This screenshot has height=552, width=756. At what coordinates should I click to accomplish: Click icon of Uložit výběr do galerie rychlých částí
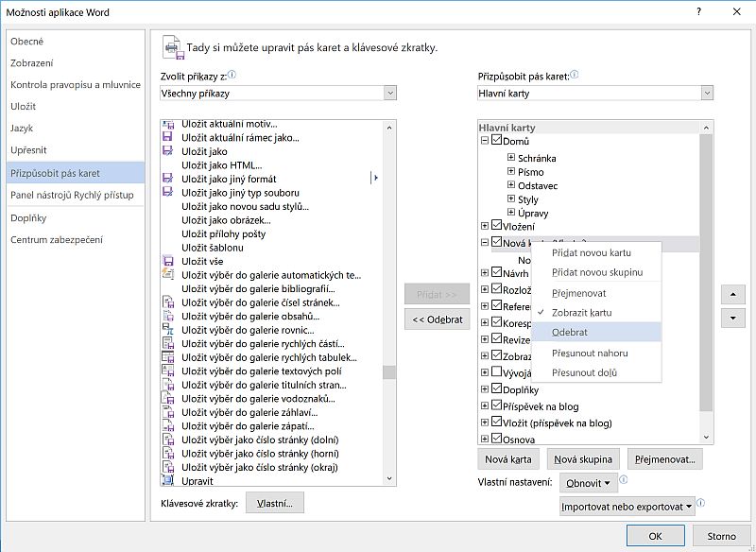pos(168,343)
